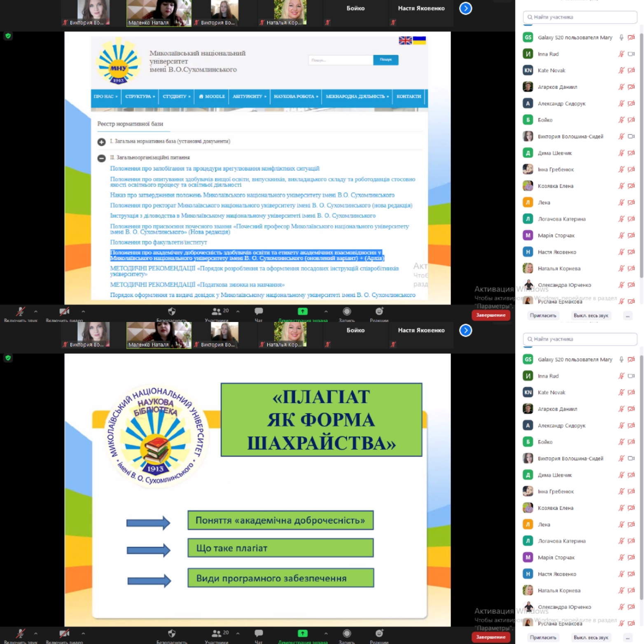
Task: Open the СТРУКТУРА dropdown in site navigation
Action: pyautogui.click(x=140, y=96)
